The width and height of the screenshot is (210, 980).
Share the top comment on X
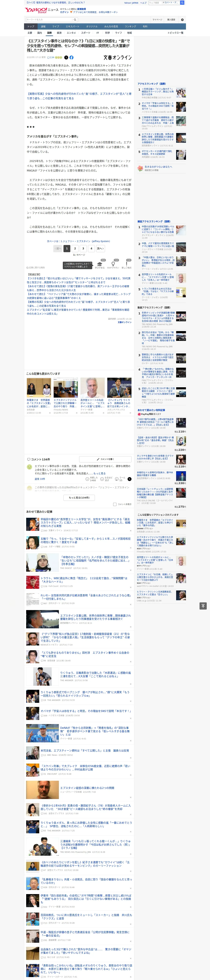[130, 479]
